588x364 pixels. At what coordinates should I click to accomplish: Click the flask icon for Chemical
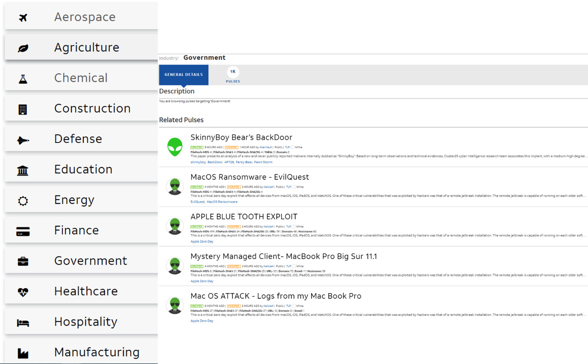pyautogui.click(x=23, y=79)
